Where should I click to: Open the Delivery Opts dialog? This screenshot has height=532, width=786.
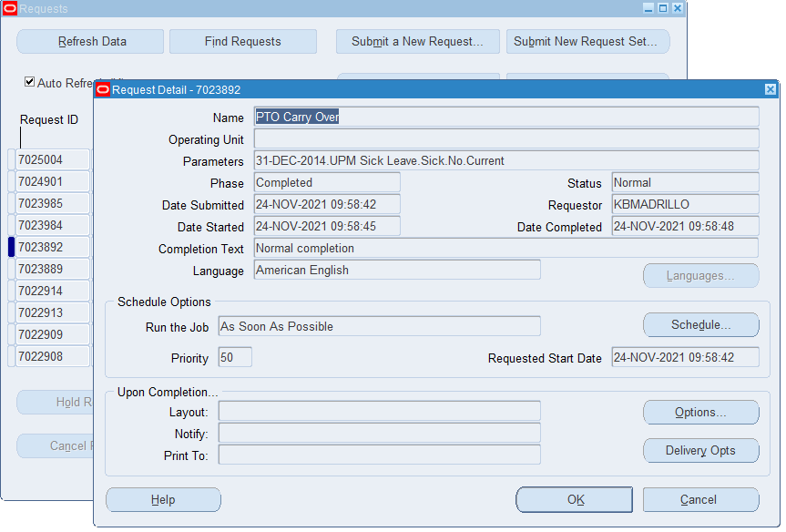[700, 450]
